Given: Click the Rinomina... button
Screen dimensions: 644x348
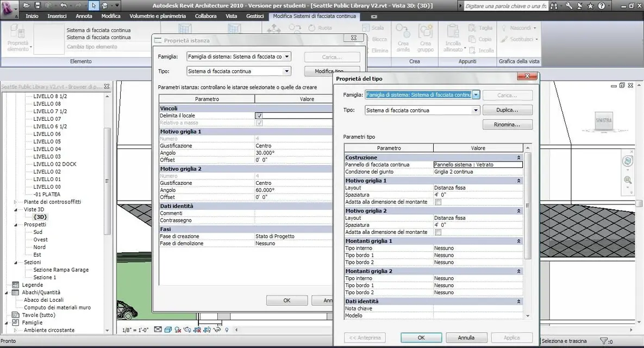Looking at the screenshot, I should 507,125.
